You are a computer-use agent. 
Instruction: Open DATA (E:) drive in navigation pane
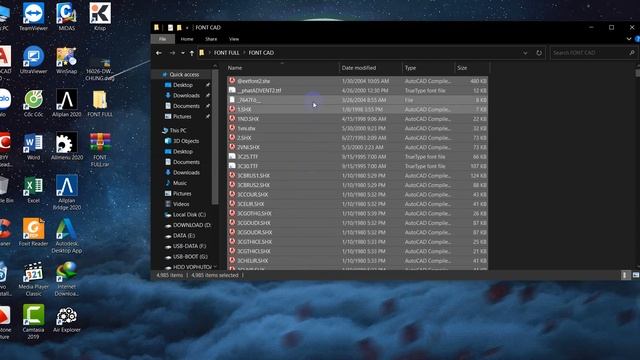184,236
